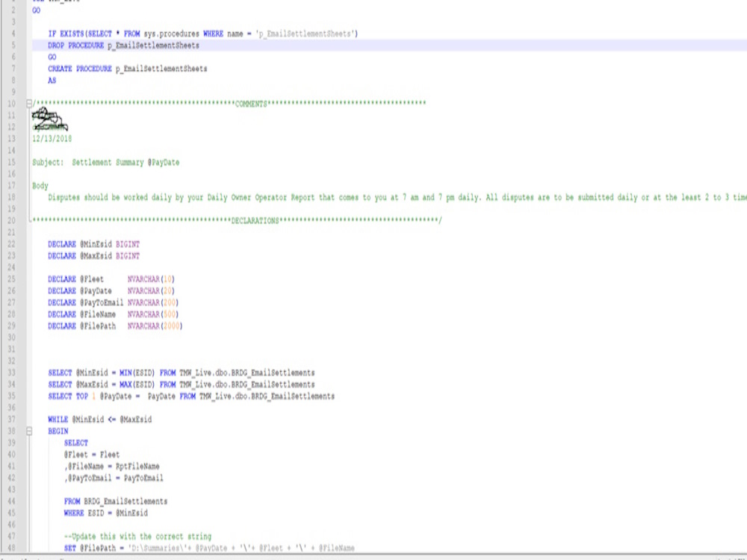Click the DECLARE @FilePath NVARCHAR(2000) line
The width and height of the screenshot is (747, 560).
coord(115,326)
